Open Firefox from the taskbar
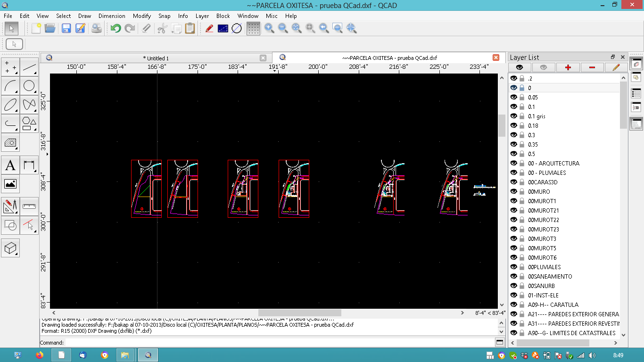Screen dimensions: 644x362 click(x=39, y=355)
